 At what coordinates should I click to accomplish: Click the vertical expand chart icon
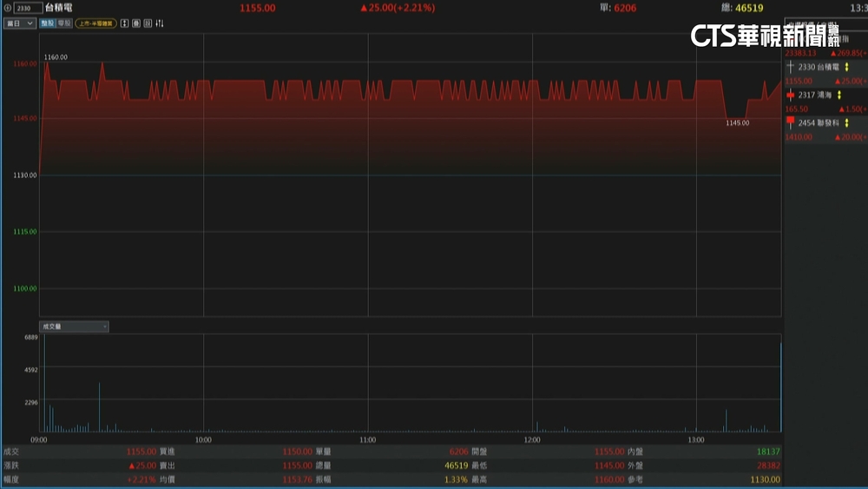tap(125, 23)
